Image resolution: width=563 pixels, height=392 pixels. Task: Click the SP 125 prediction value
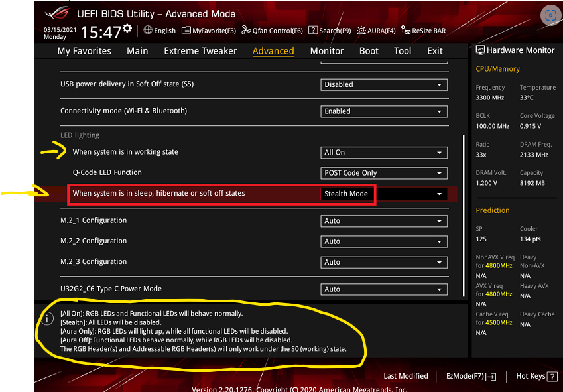[x=480, y=239]
